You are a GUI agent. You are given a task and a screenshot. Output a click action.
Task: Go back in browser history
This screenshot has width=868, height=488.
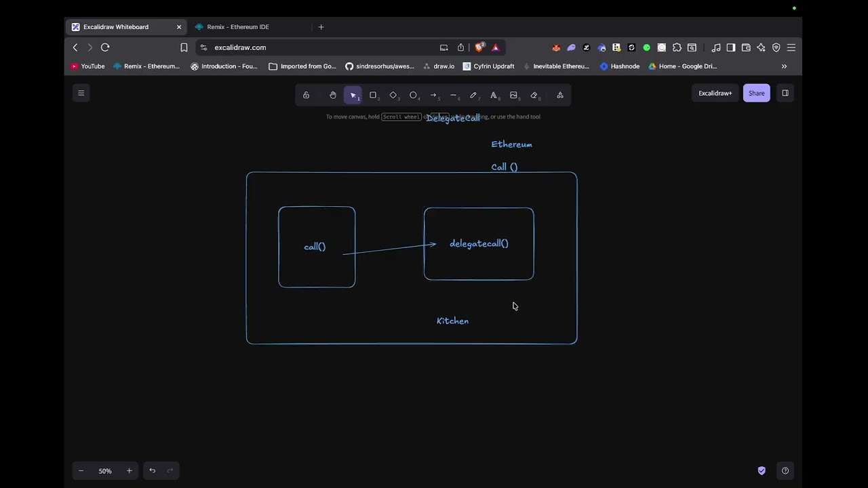tap(75, 47)
